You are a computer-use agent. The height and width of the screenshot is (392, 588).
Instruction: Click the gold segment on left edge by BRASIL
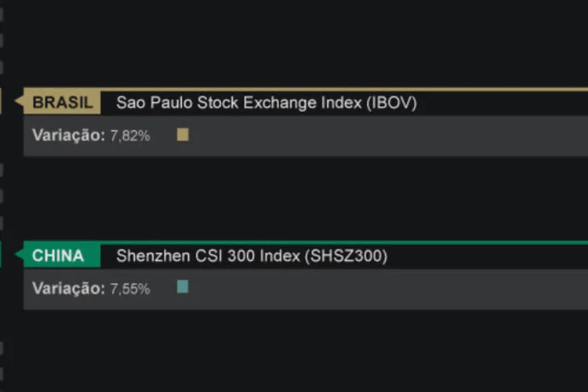1,100
